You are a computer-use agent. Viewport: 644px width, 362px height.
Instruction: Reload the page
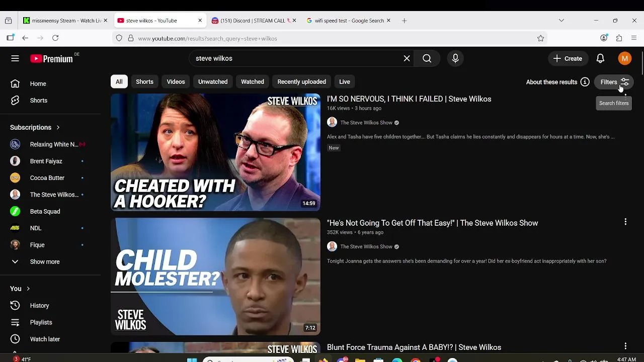55,38
